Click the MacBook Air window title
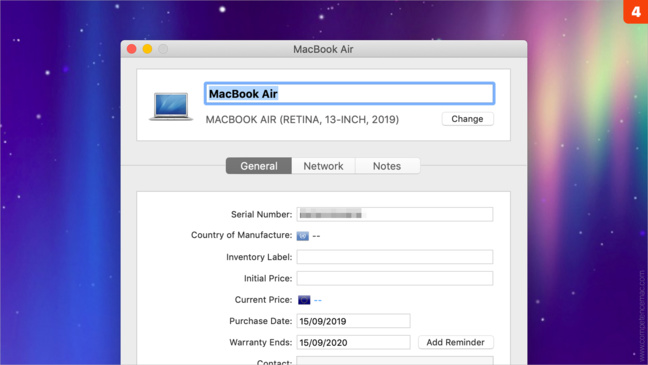648x365 pixels. tap(323, 49)
